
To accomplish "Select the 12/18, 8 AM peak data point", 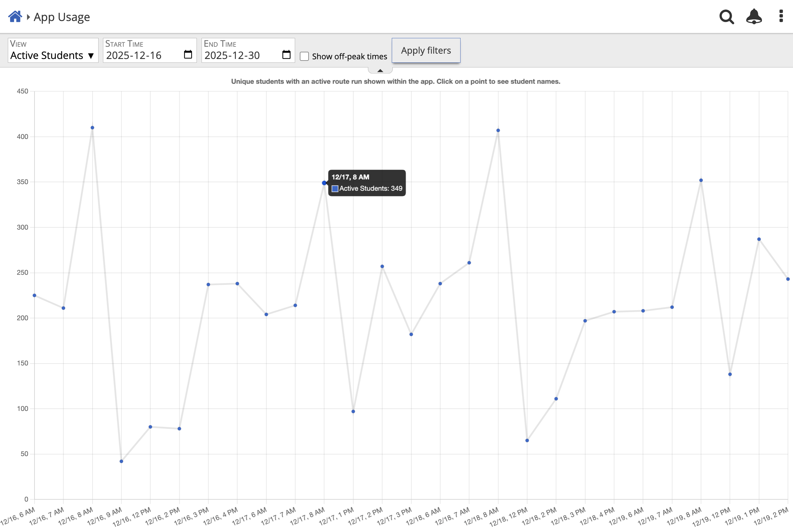I will click(498, 130).
